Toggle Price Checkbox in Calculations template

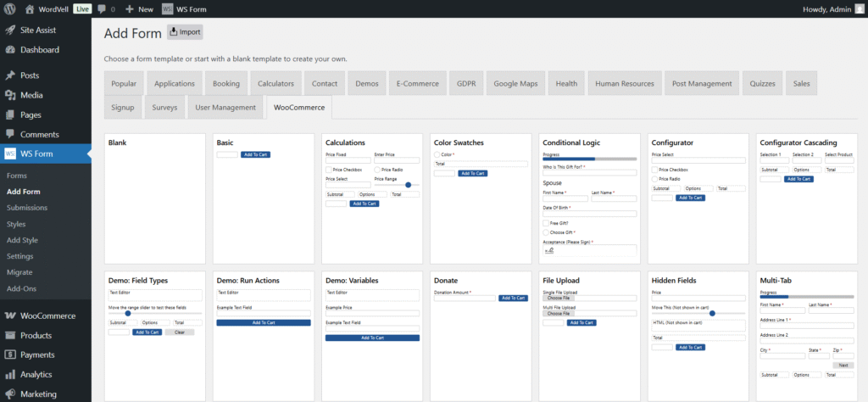(329, 170)
